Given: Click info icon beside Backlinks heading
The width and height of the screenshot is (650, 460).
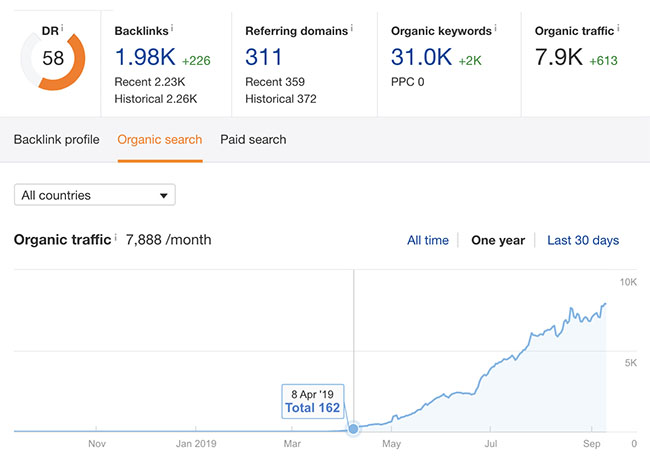Looking at the screenshot, I should [172, 29].
